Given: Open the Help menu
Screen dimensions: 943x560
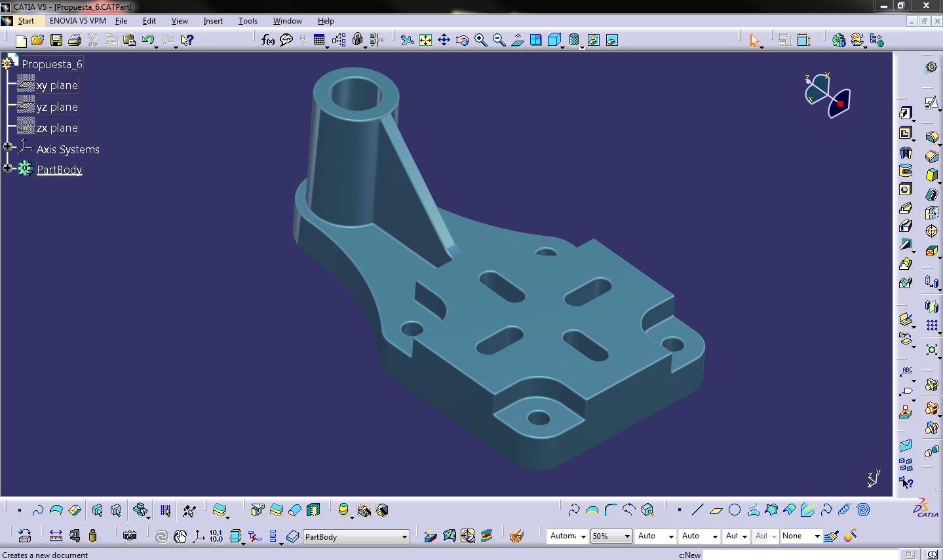Looking at the screenshot, I should pyautogui.click(x=326, y=21).
